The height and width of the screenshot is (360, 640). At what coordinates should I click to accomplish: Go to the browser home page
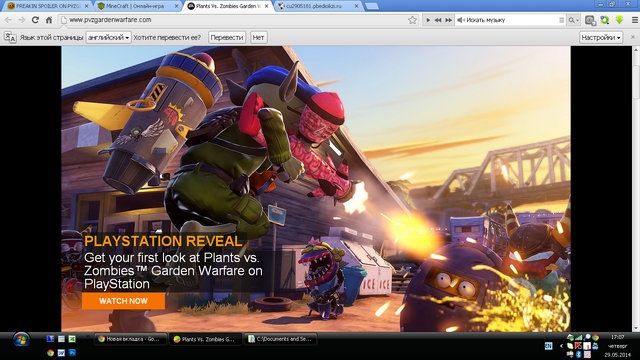(x=49, y=20)
